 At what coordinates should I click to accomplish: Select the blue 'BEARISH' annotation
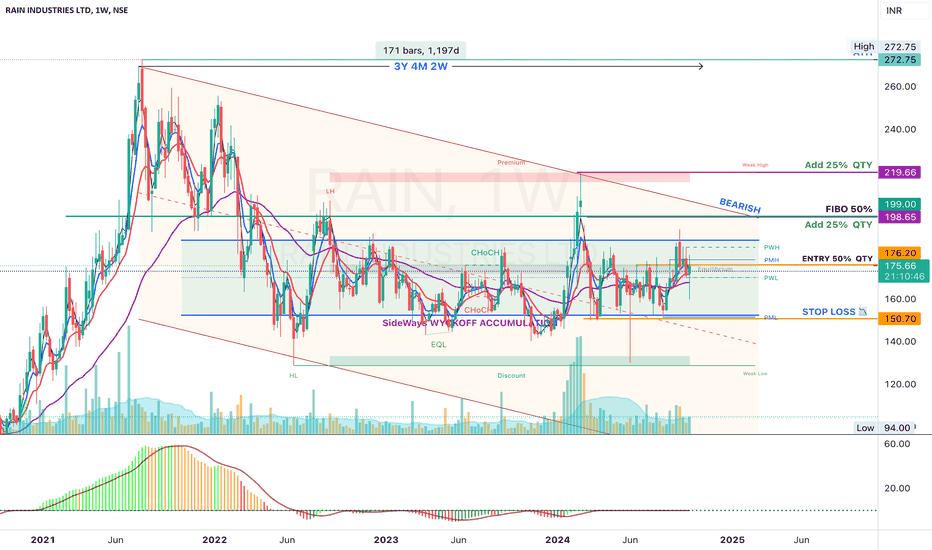click(x=740, y=206)
